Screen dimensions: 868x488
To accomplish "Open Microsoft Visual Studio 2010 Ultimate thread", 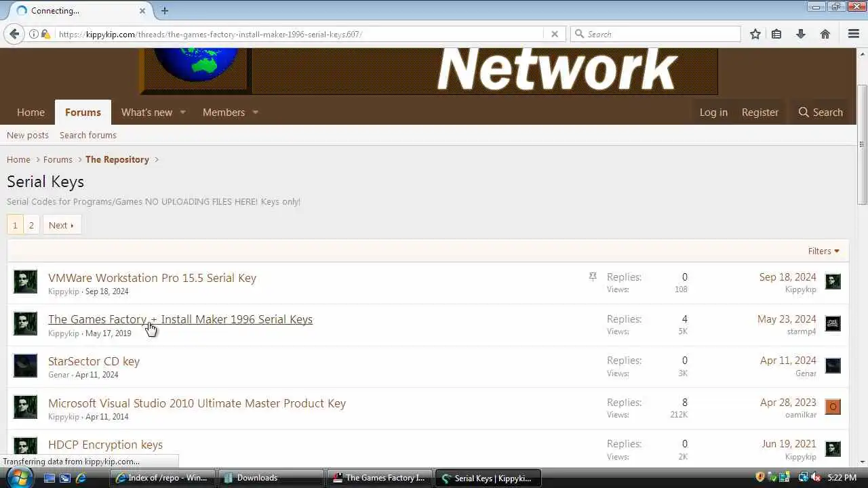I will click(197, 403).
